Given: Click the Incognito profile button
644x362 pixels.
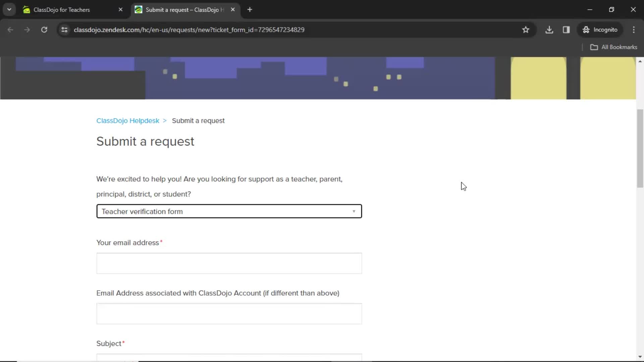Looking at the screenshot, I should (600, 30).
